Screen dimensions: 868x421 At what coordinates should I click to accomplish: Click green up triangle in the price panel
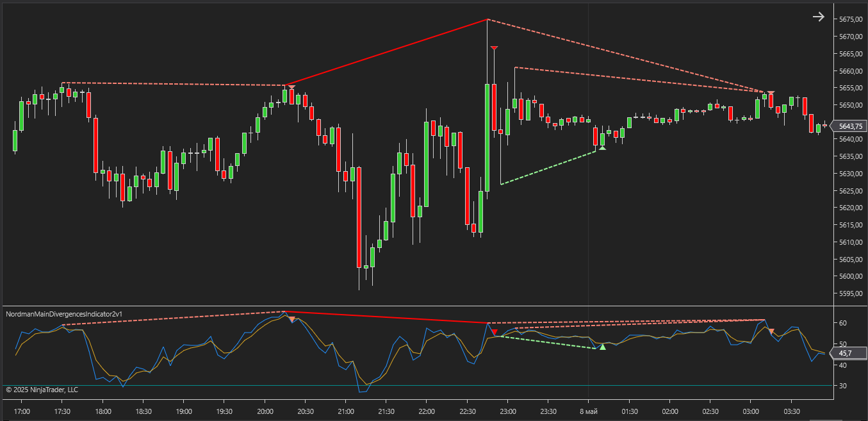coord(602,148)
